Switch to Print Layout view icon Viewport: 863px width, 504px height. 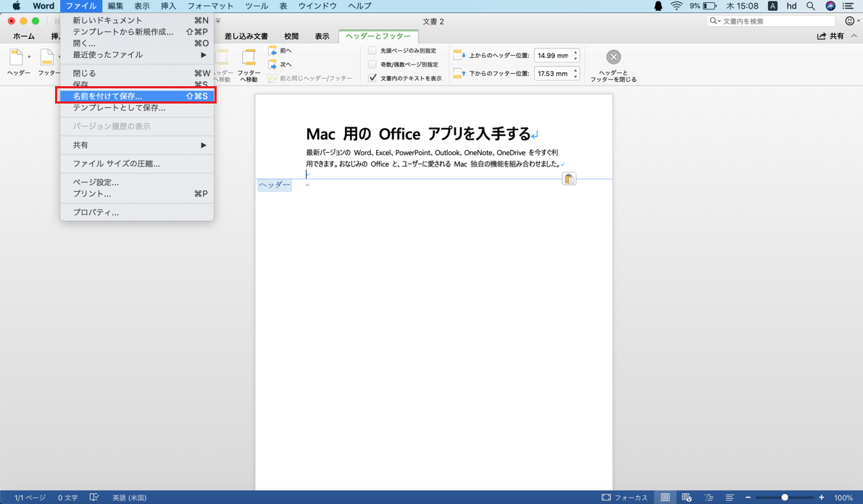click(665, 497)
